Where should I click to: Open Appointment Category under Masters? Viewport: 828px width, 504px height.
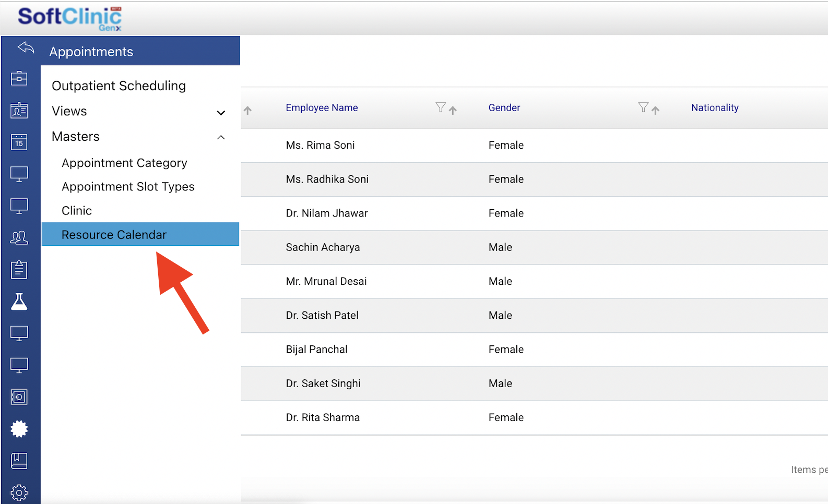[x=124, y=163]
